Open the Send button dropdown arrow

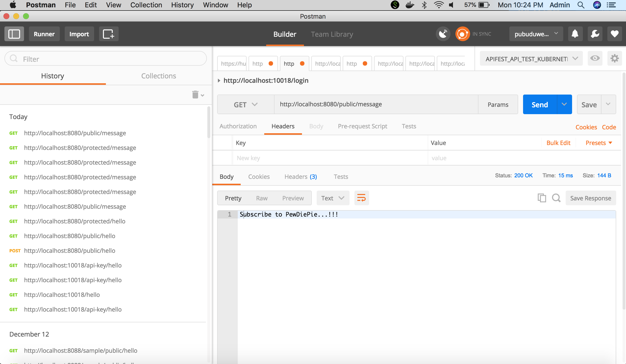pyautogui.click(x=564, y=104)
